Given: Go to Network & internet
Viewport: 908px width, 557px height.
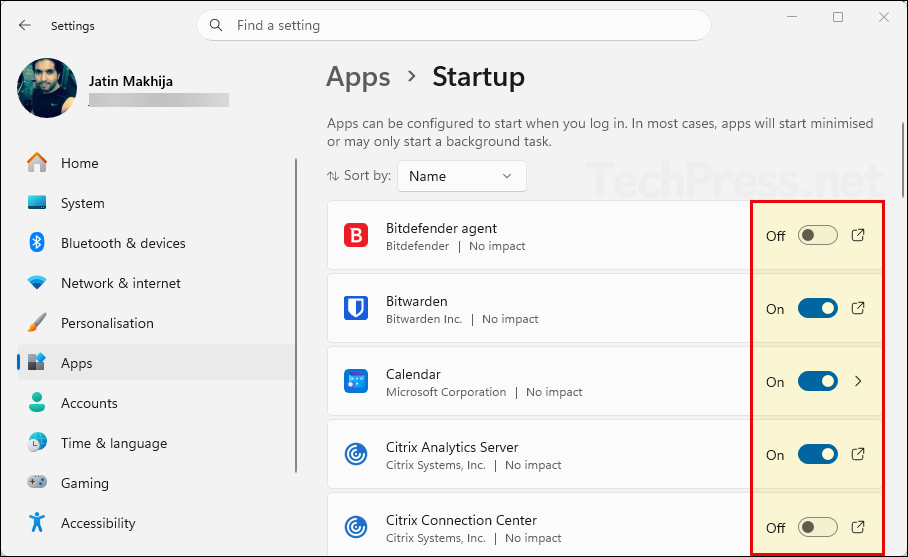Looking at the screenshot, I should click(156, 283).
